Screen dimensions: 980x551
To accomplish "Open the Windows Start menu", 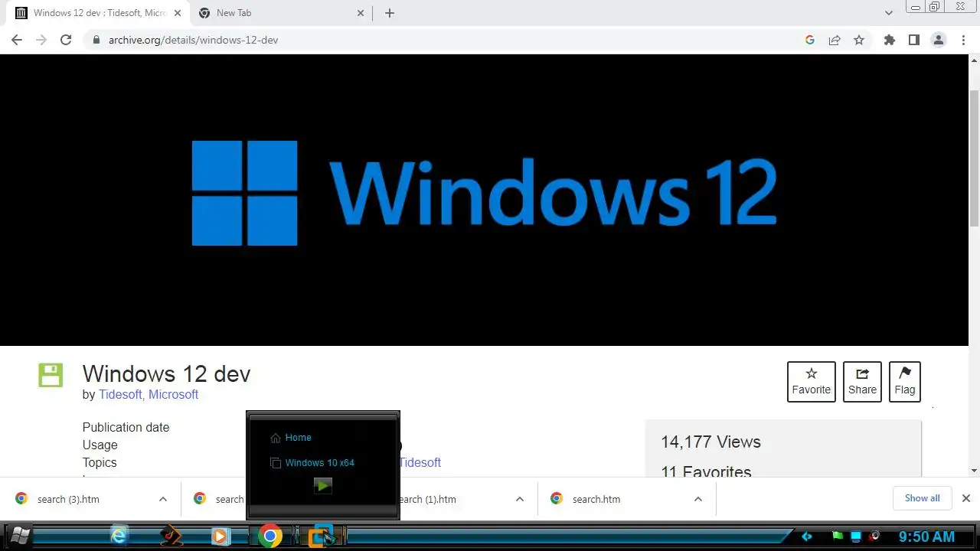I will point(18,536).
